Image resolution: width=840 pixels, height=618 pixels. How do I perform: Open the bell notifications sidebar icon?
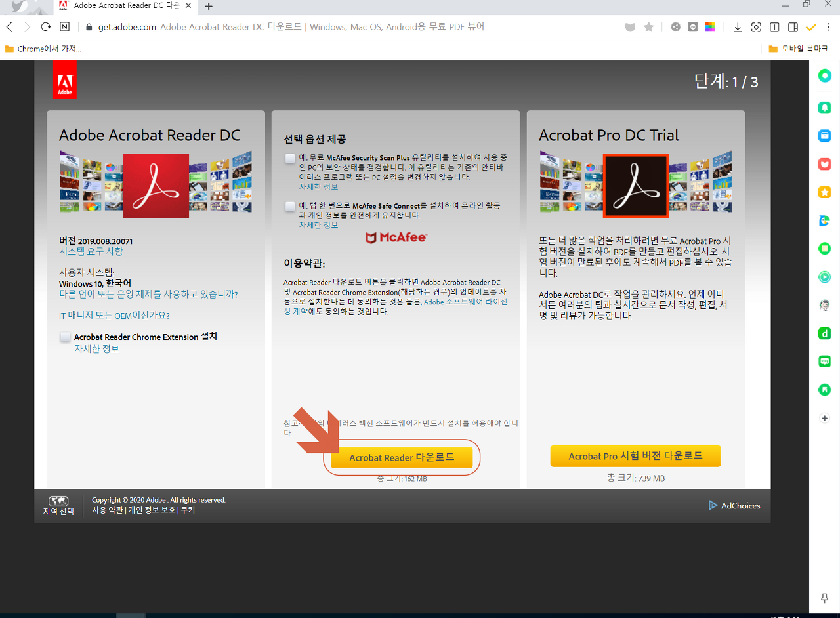tap(825, 107)
